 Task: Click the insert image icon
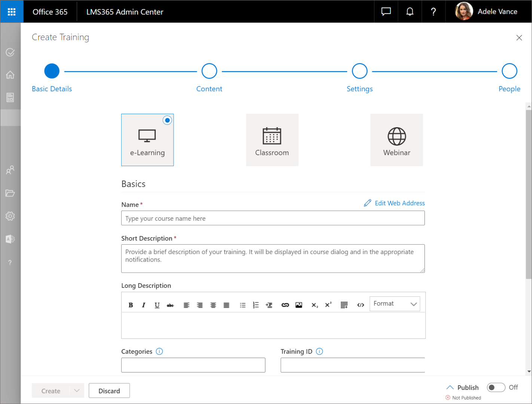[x=299, y=305]
